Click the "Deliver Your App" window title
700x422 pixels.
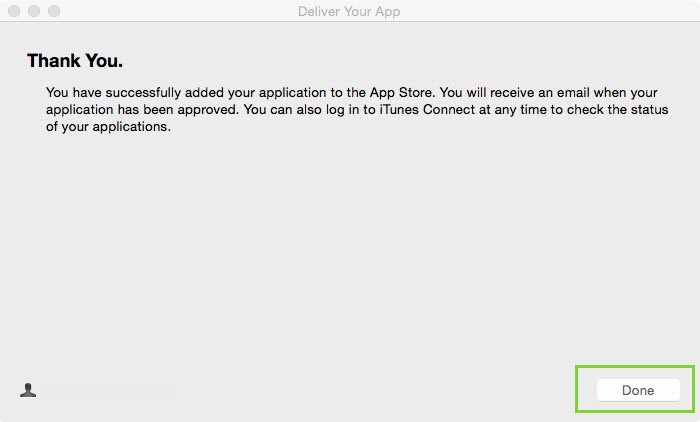click(x=349, y=11)
